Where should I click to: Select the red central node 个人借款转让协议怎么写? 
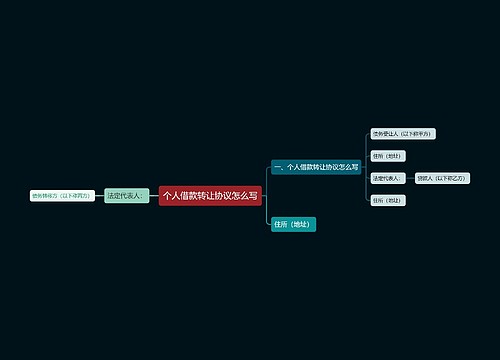(210, 196)
